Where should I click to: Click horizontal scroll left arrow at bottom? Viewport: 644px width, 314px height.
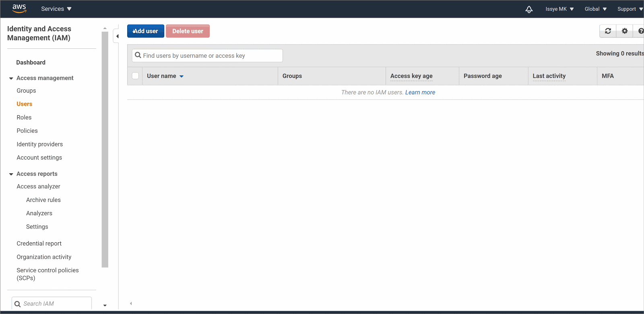131,304
